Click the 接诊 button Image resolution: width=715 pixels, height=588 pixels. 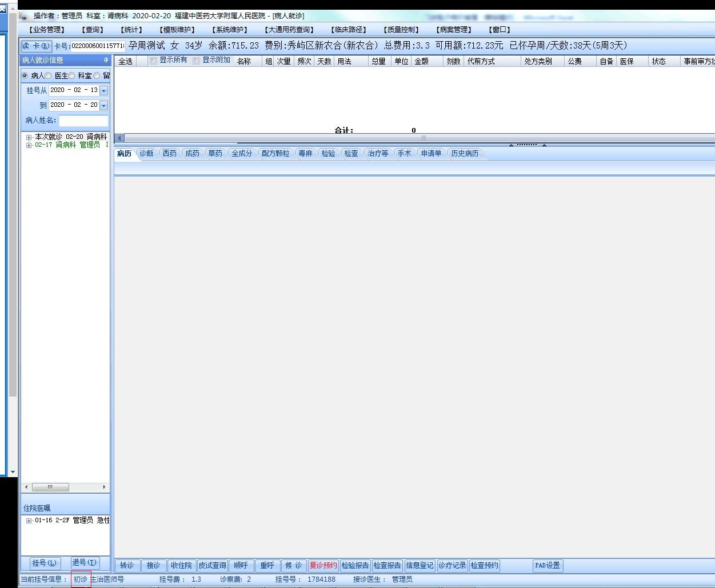(x=153, y=566)
